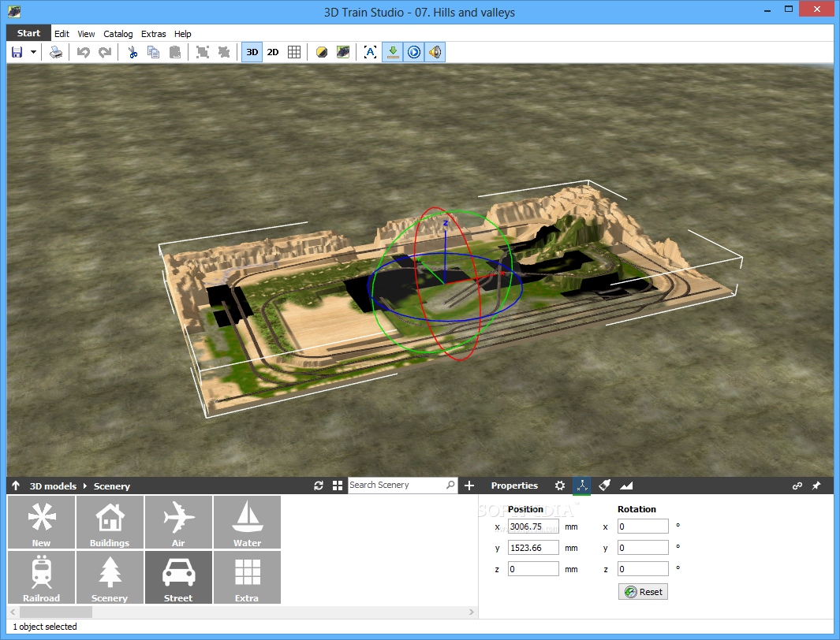The width and height of the screenshot is (840, 640).
Task: Open the Extras menu
Action: [x=154, y=34]
